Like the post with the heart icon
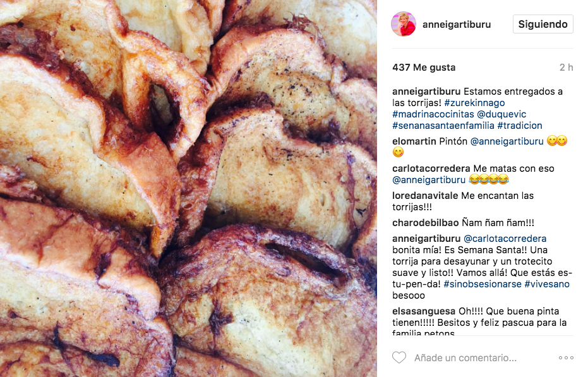 (399, 357)
